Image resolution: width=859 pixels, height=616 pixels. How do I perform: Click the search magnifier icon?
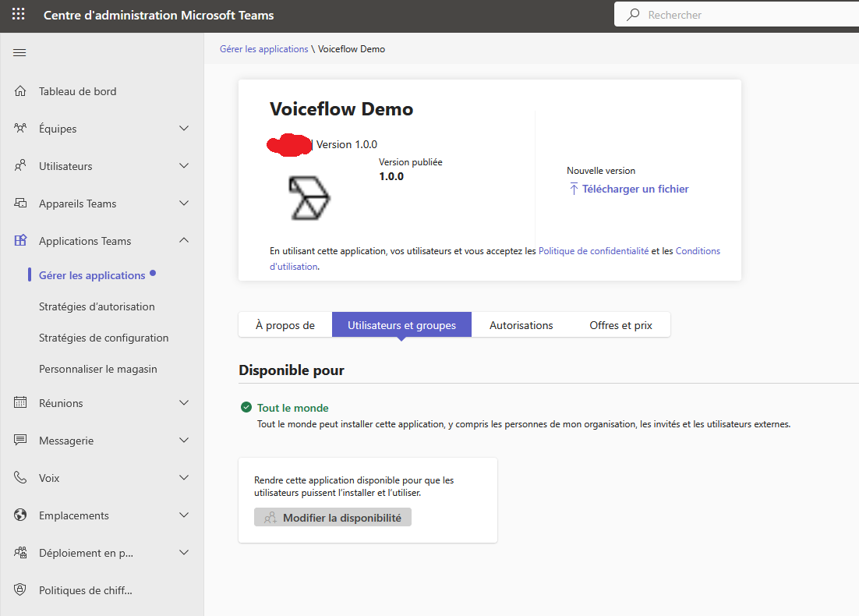point(633,15)
